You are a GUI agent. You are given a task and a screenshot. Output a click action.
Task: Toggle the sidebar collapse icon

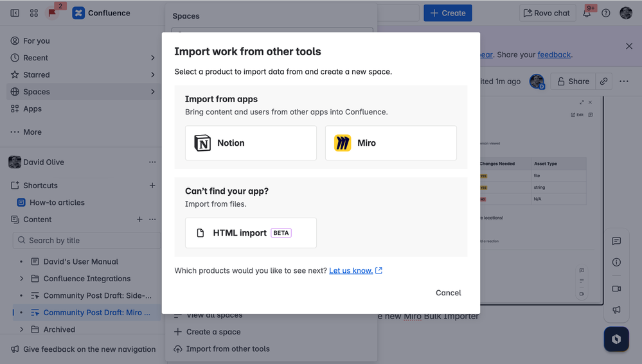click(x=15, y=13)
